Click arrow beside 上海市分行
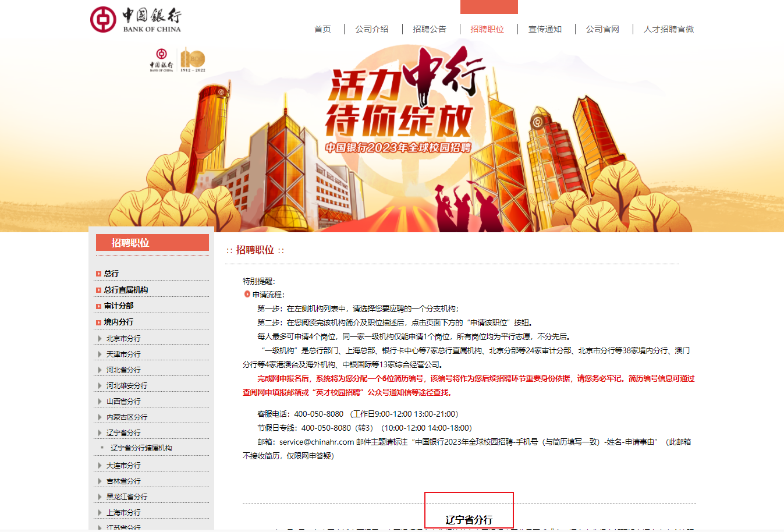 point(100,512)
